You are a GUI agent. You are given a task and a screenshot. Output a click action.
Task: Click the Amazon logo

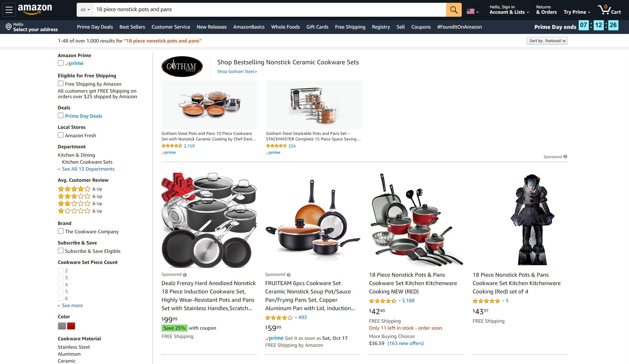(x=35, y=10)
